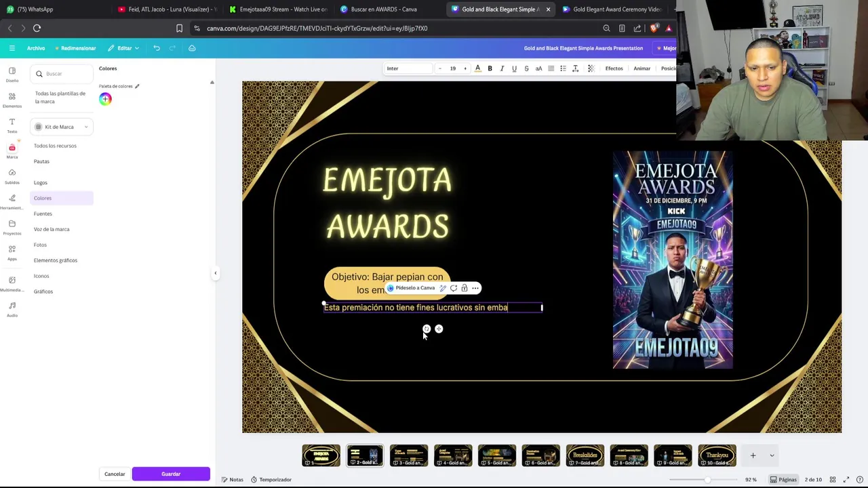868x488 pixels.
Task: Click the move handle below text box
Action: pyautogui.click(x=439, y=329)
